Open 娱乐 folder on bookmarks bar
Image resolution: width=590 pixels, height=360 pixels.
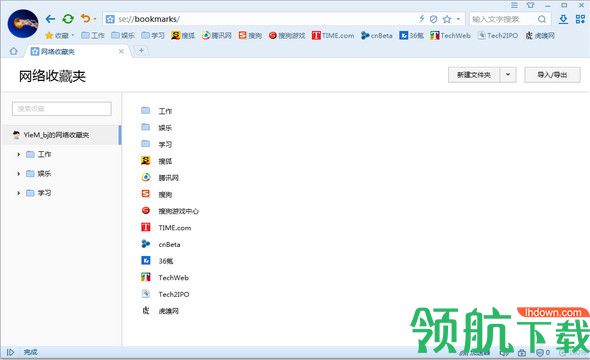pyautogui.click(x=123, y=35)
